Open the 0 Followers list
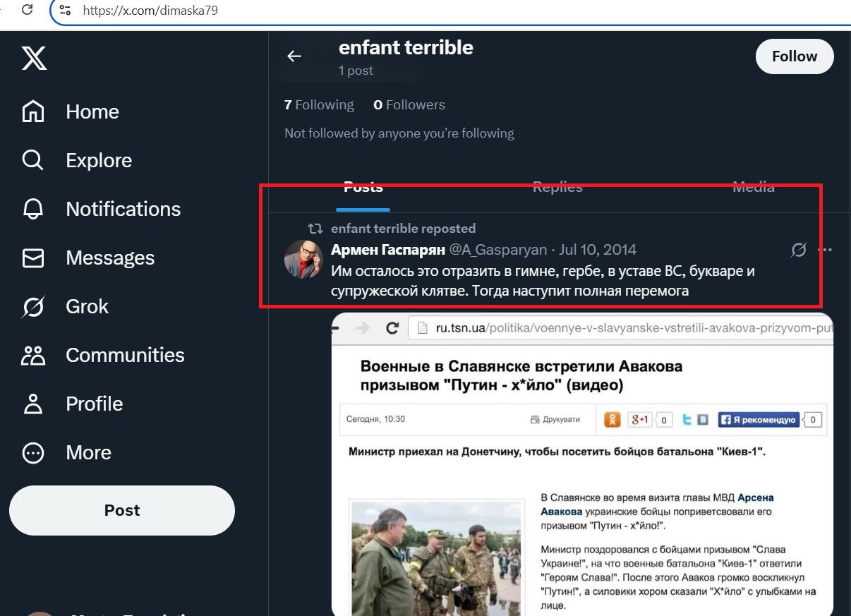The image size is (851, 616). point(409,105)
